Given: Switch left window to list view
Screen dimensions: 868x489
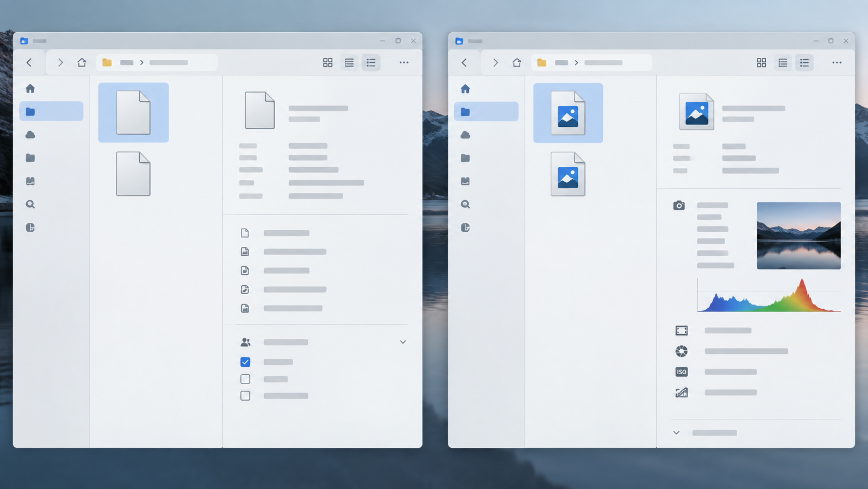Looking at the screenshot, I should point(349,62).
